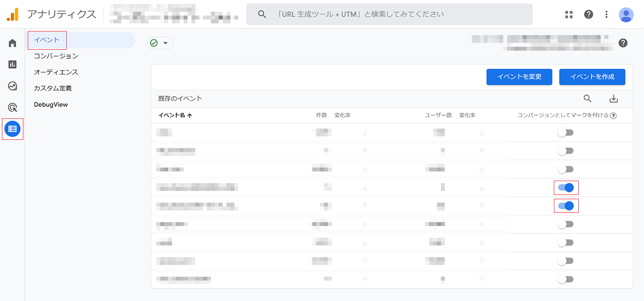
Task: Click the magnifier icon above events table
Action: click(587, 99)
